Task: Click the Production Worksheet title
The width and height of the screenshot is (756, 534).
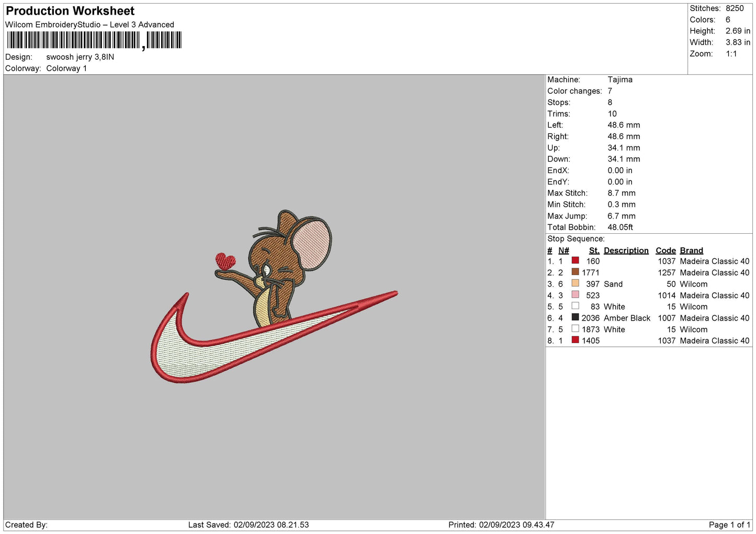Action: tap(70, 11)
